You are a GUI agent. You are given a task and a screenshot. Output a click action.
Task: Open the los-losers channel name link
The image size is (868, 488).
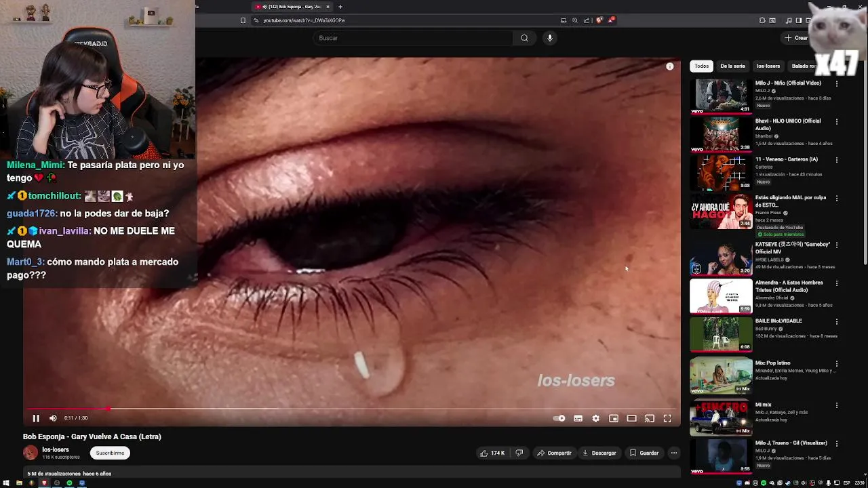tap(56, 449)
